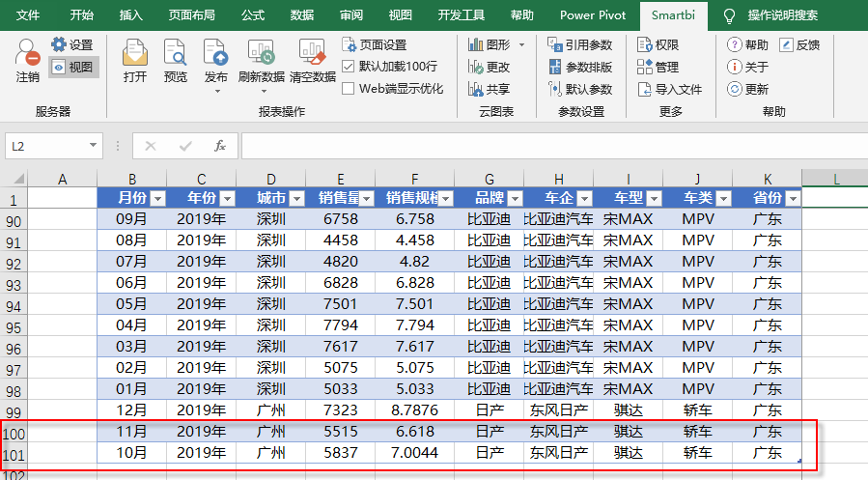Image resolution: width=868 pixels, height=480 pixels.
Task: Open the 品牌 column filter dropdown
Action: pyautogui.click(x=516, y=198)
